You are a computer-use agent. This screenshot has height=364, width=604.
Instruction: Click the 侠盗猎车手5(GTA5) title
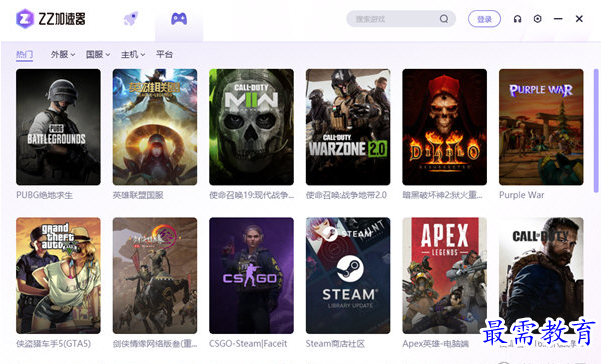click(x=54, y=344)
